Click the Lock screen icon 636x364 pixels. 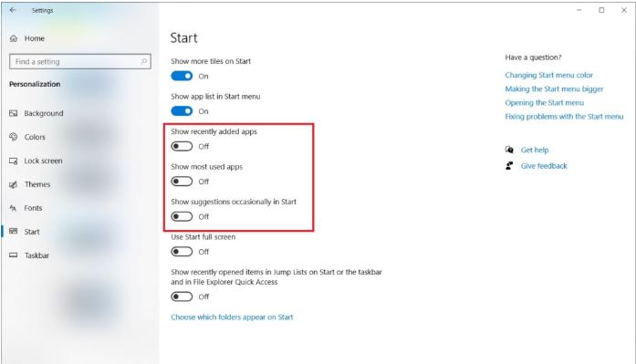[x=14, y=161]
